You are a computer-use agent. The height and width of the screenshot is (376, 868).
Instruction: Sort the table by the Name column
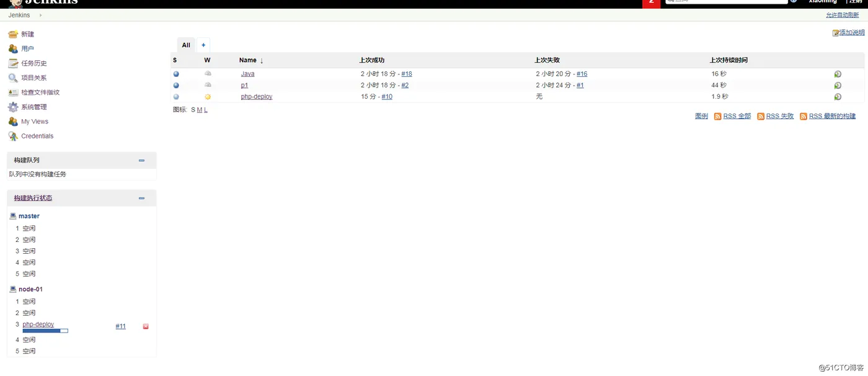click(251, 60)
